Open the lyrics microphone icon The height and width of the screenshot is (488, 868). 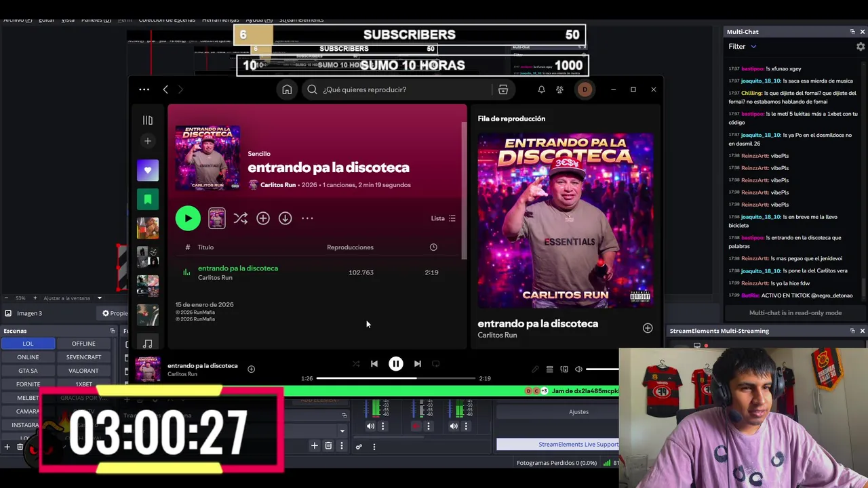tap(535, 369)
